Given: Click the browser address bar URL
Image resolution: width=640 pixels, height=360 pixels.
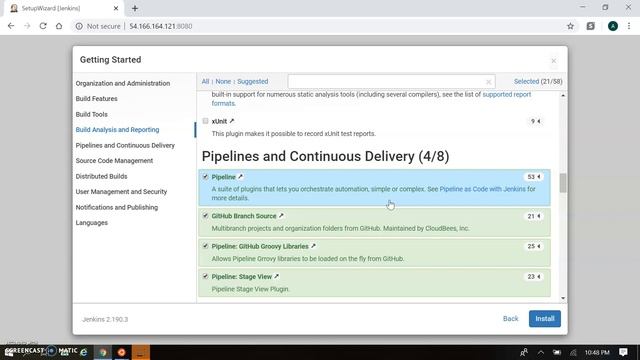Looking at the screenshot, I should click(x=161, y=26).
